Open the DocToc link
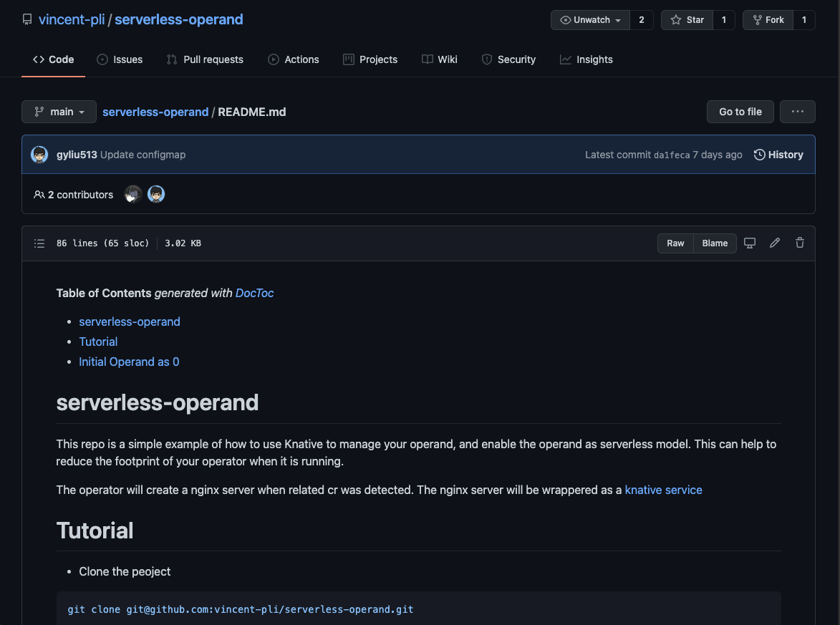The width and height of the screenshot is (840, 625). click(x=254, y=293)
